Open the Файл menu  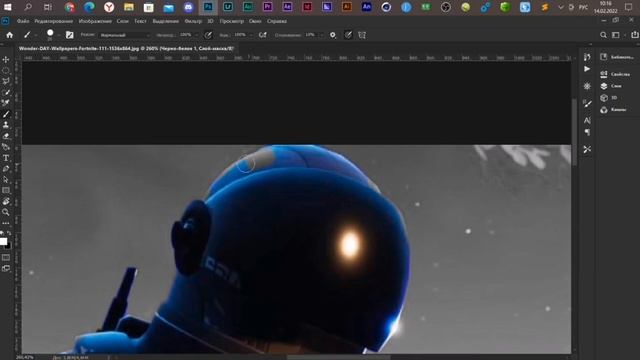tap(23, 21)
